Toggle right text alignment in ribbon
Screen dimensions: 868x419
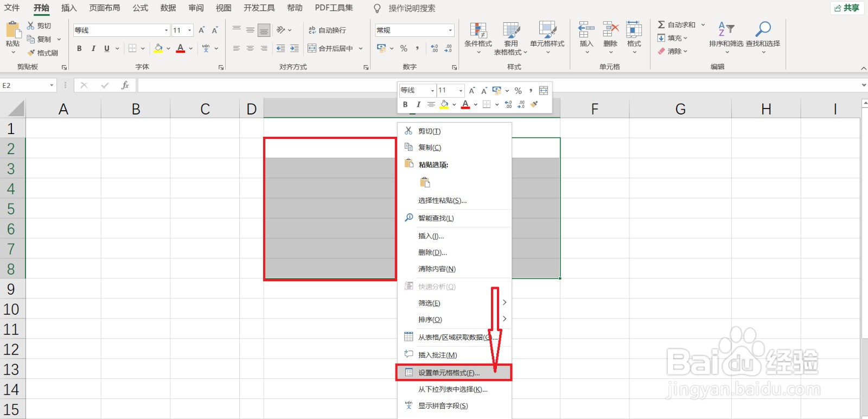(264, 48)
